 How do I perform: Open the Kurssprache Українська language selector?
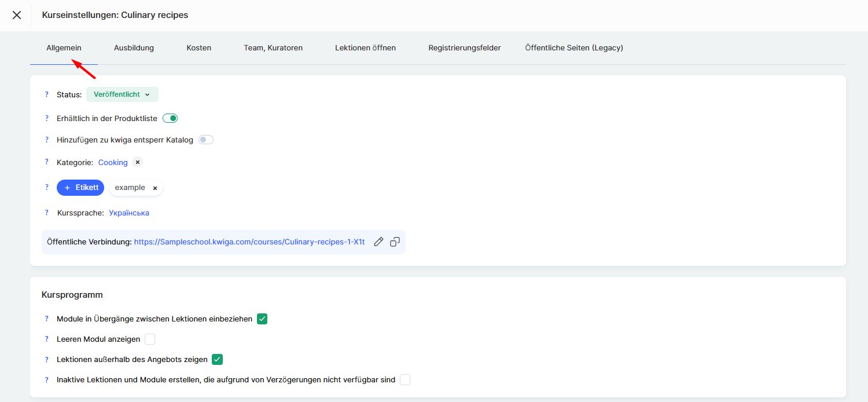click(129, 213)
